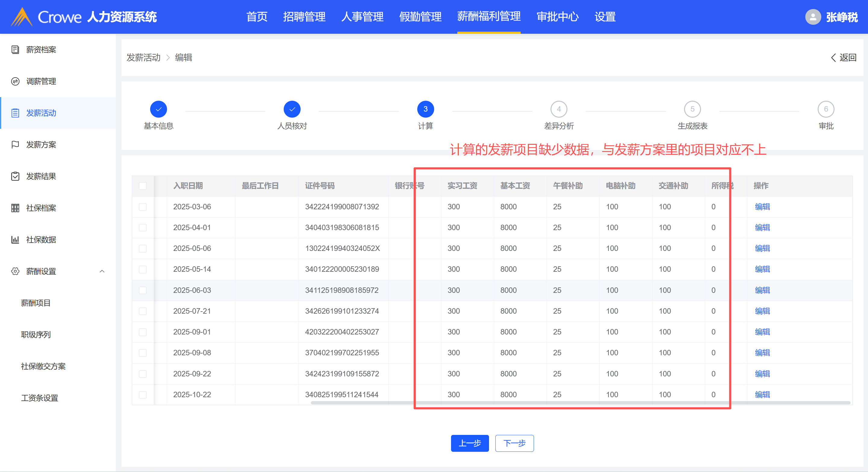The image size is (868, 472).
Task: Click the horizontal table scrollbar
Action: 579,403
